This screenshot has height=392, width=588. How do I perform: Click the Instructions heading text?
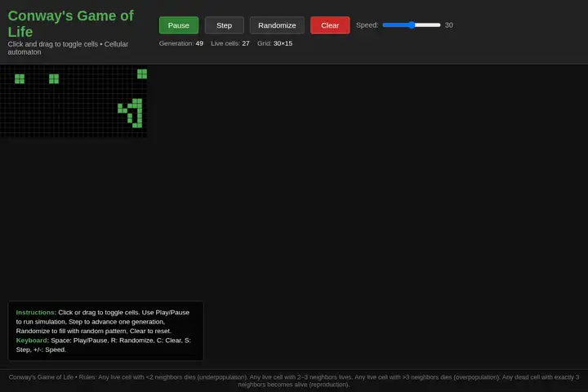coord(36,313)
